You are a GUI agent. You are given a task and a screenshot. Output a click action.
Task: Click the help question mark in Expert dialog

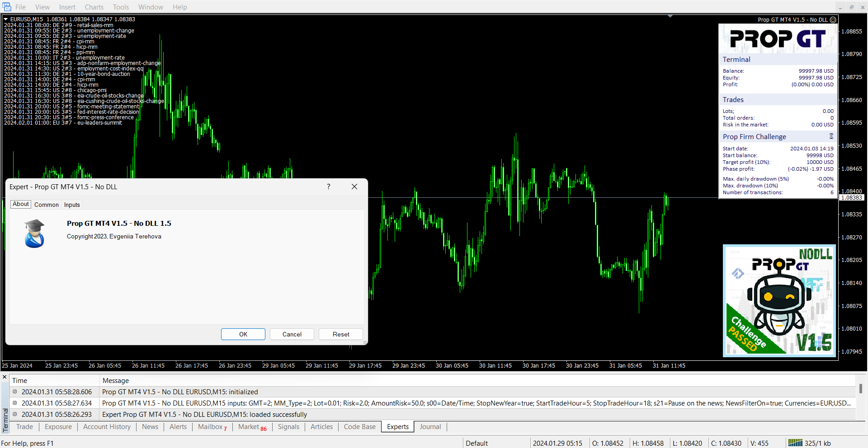tap(328, 187)
